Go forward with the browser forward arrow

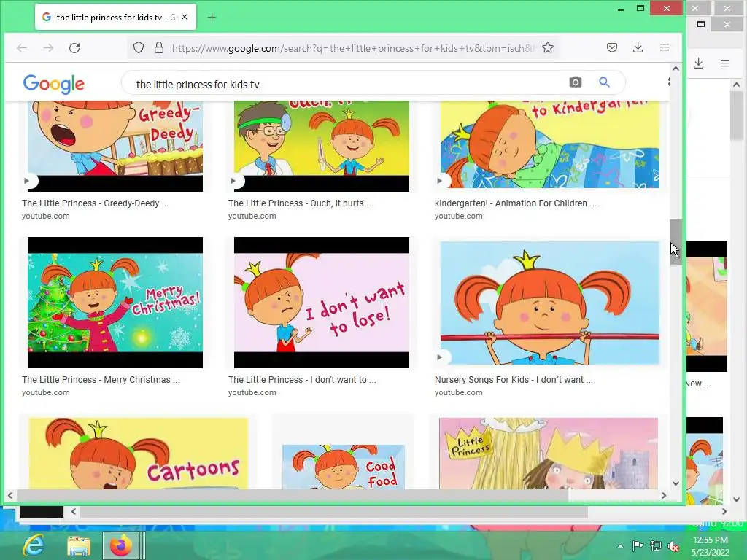click(x=48, y=48)
